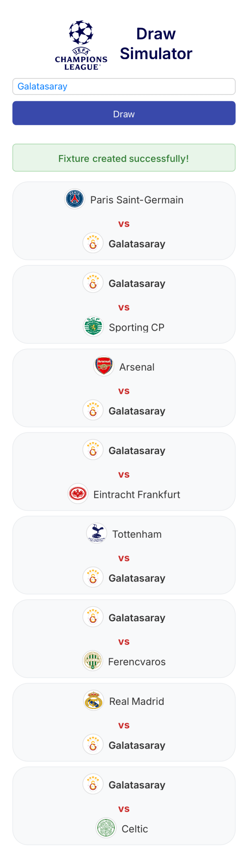The height and width of the screenshot is (868, 248).
Task: Click the Paris Saint-Germain crest
Action: click(75, 199)
